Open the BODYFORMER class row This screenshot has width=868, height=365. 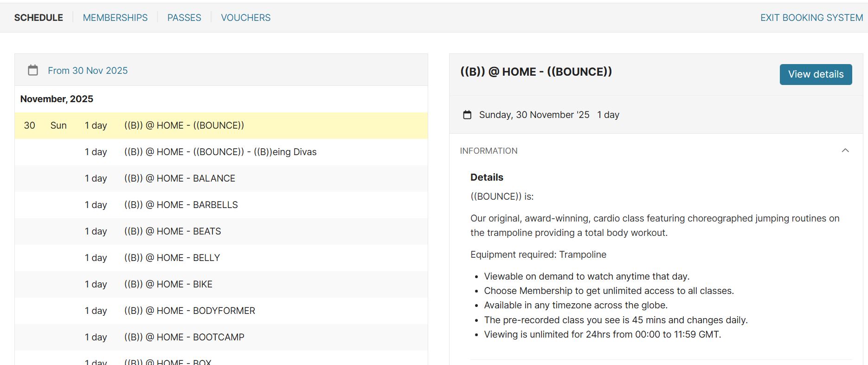190,311
